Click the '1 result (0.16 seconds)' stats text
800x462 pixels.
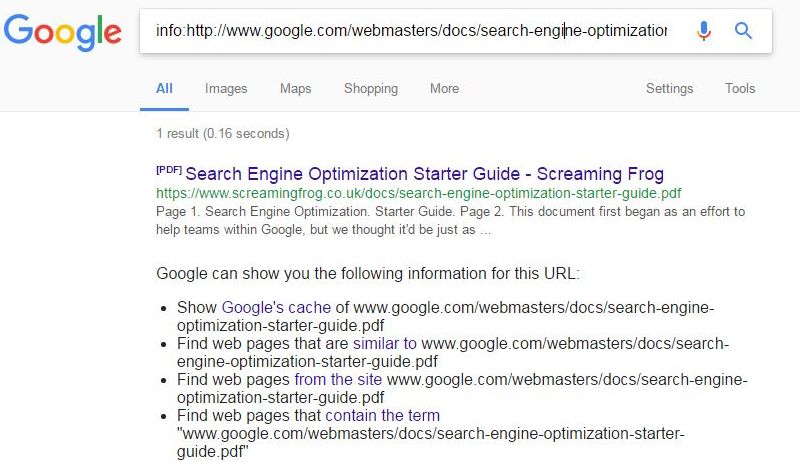tap(223, 133)
